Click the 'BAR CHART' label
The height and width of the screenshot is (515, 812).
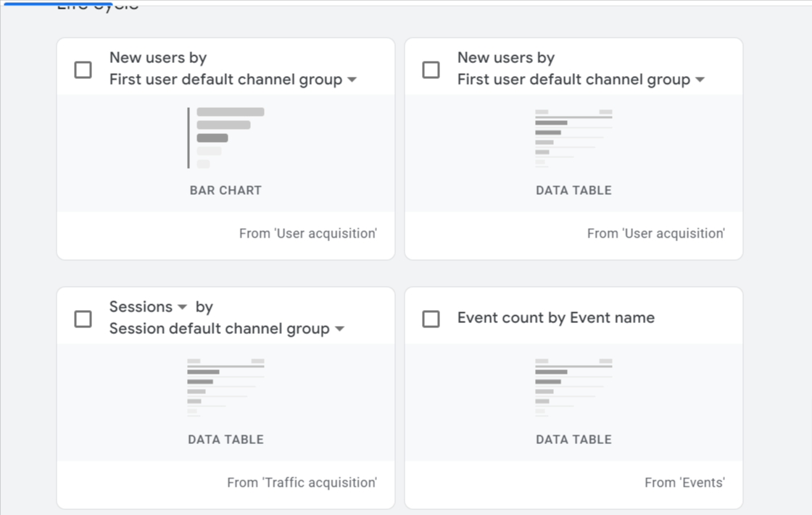tap(225, 190)
